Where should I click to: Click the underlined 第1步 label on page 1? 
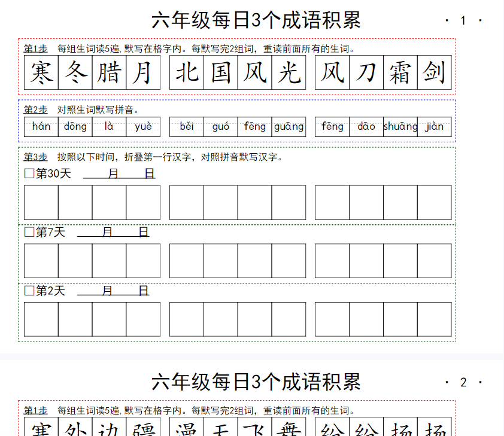point(35,48)
